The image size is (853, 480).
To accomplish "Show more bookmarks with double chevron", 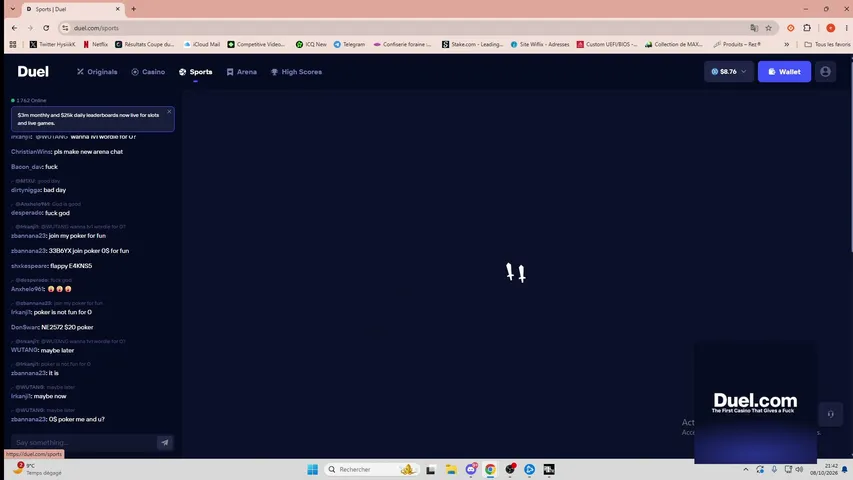I will coord(786,44).
